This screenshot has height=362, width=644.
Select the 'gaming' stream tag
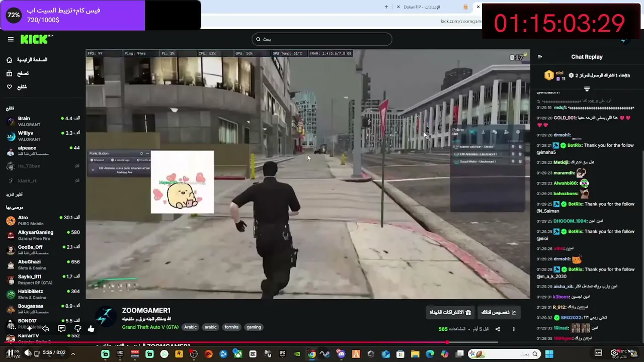tap(254, 327)
